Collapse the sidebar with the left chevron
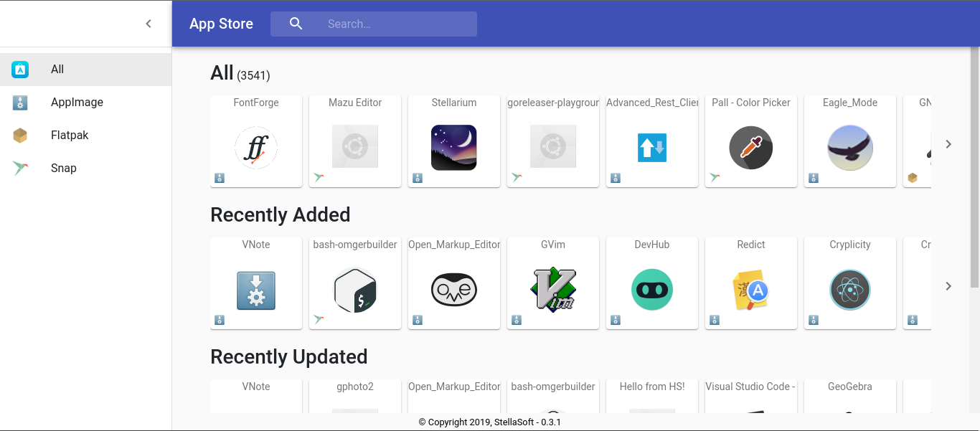 tap(149, 23)
